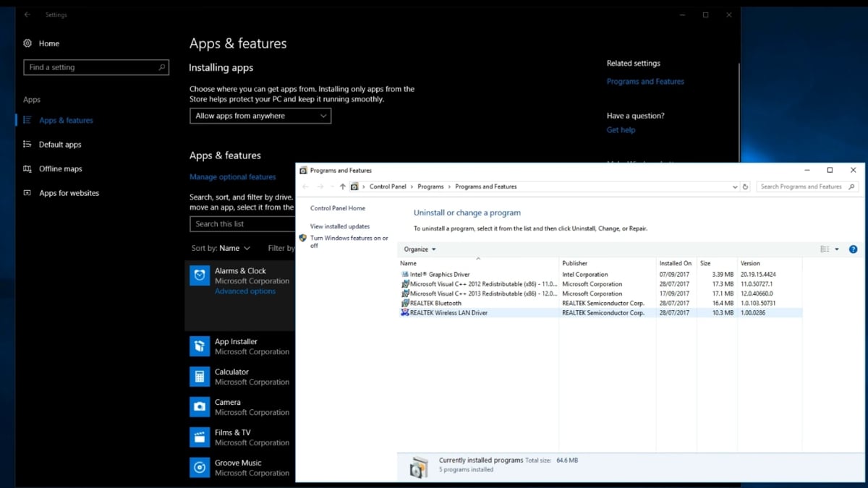Open the Allow apps from anywhere dropdown
The width and height of the screenshot is (868, 488).
click(260, 116)
